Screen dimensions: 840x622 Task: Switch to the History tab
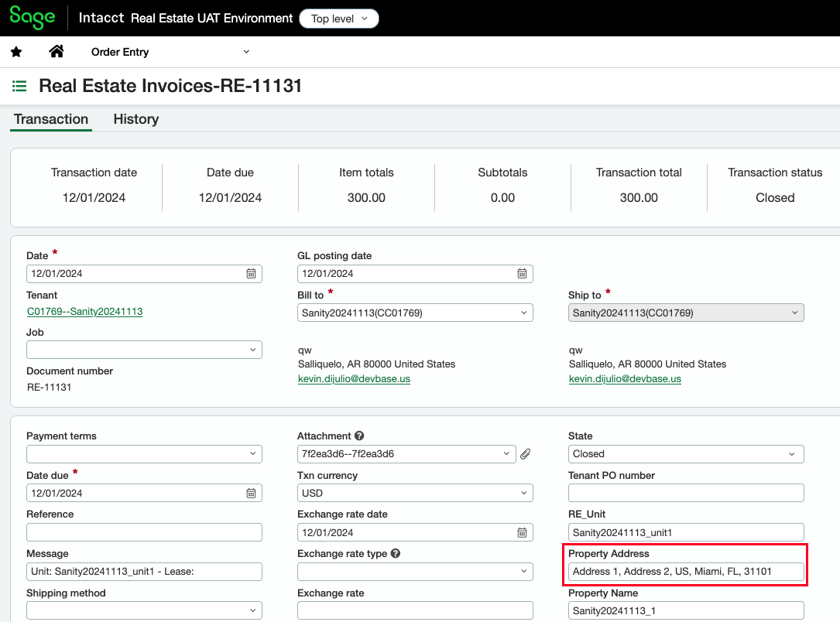click(x=136, y=119)
